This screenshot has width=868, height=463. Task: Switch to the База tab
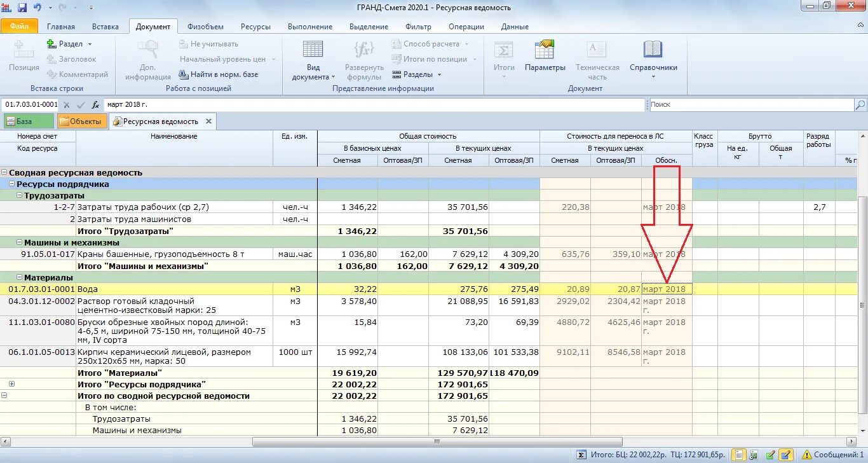(28, 121)
